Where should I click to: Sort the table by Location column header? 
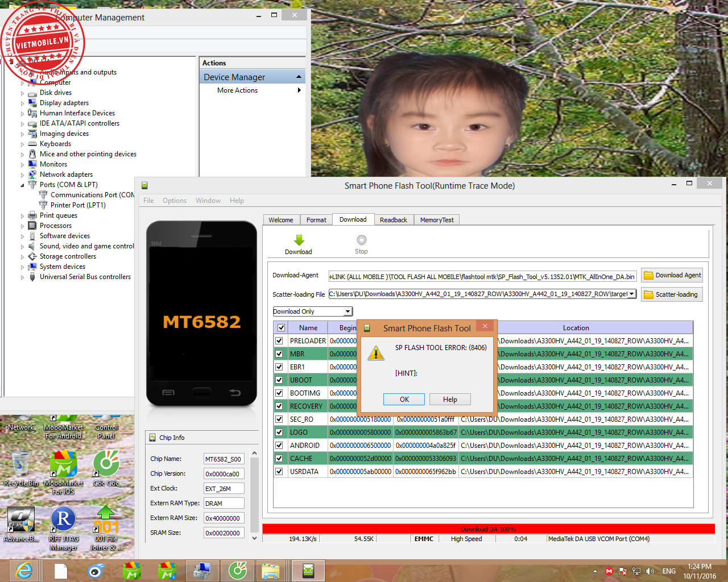[x=576, y=328]
